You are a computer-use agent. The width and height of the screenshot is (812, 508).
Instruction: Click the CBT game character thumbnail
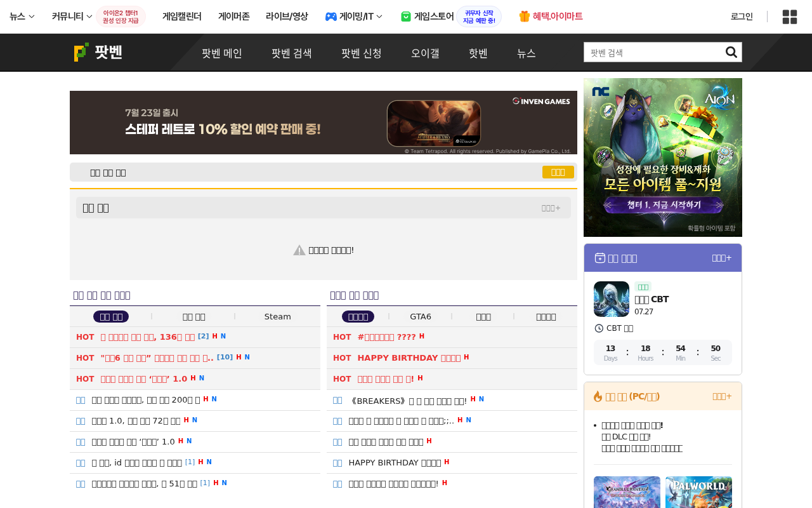point(612,299)
